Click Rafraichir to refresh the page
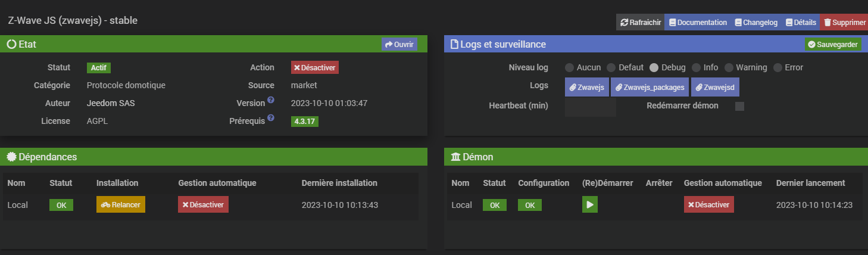Image resolution: width=868 pixels, height=255 pixels. (x=640, y=23)
